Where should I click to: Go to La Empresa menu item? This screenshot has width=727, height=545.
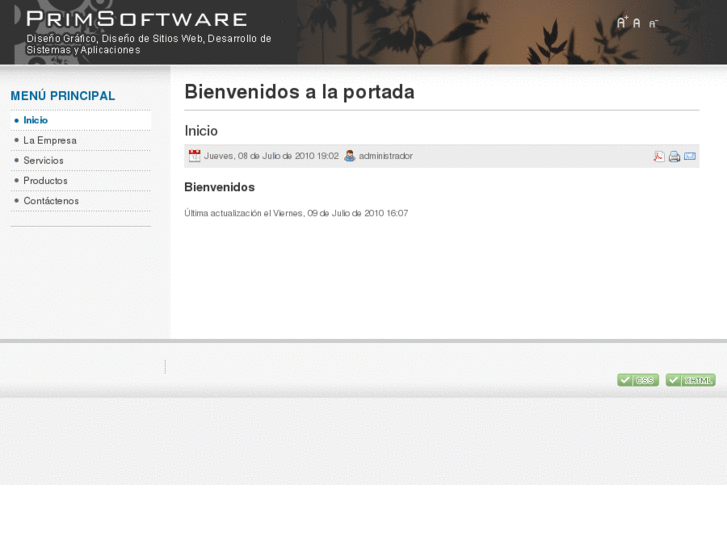tap(81, 141)
